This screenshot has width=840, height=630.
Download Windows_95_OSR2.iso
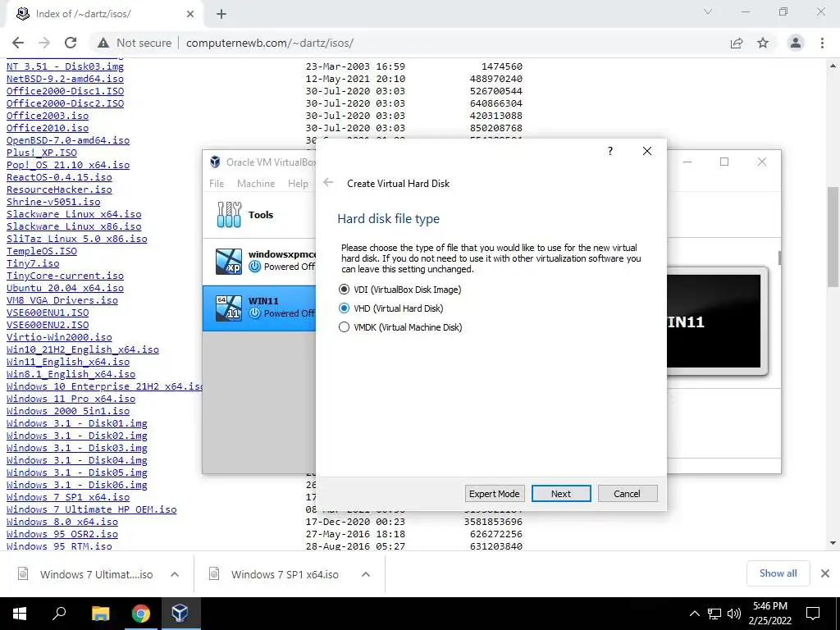[x=62, y=535]
